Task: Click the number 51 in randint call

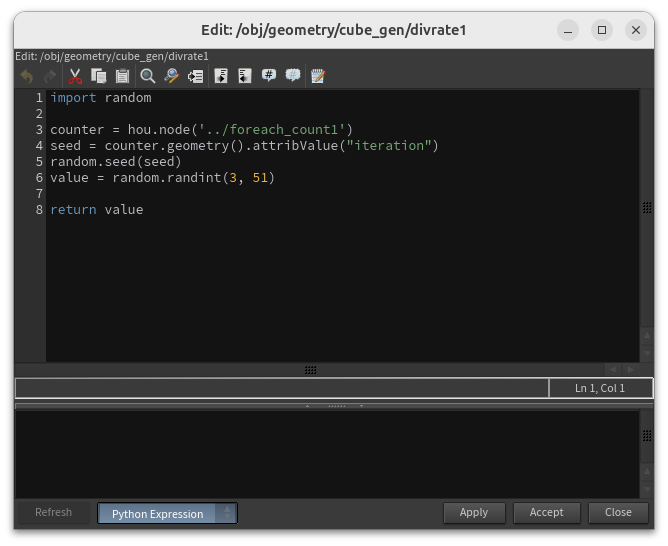Action: pyautogui.click(x=260, y=178)
